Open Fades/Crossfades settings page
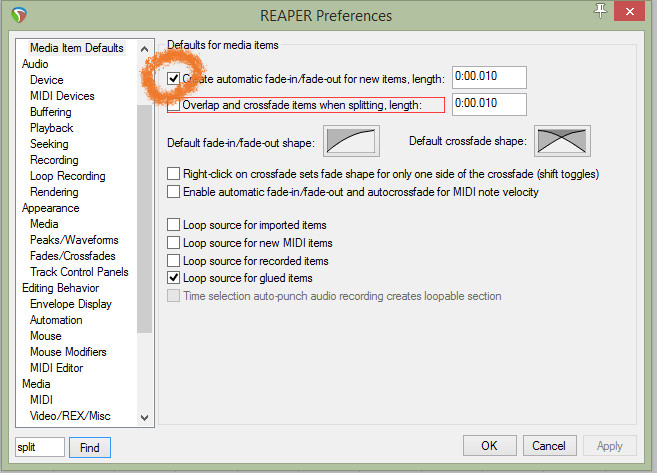This screenshot has width=657, height=473. [72, 256]
